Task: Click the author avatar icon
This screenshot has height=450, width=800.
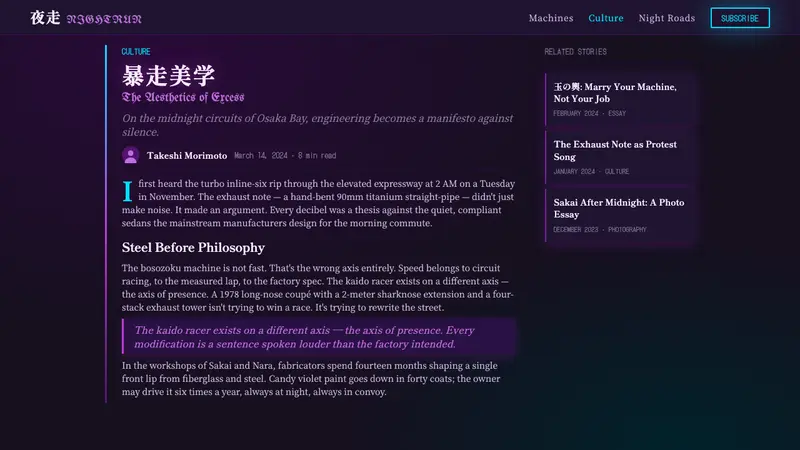Action: [x=131, y=155]
